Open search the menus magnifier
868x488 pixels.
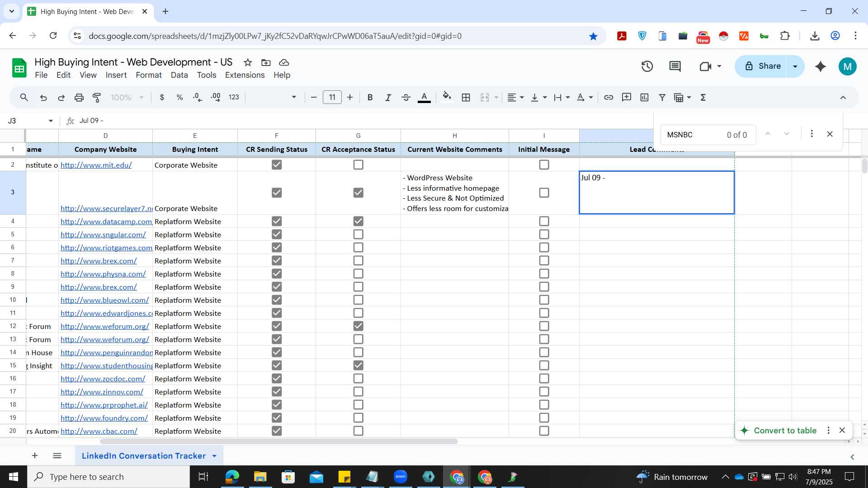(24, 98)
